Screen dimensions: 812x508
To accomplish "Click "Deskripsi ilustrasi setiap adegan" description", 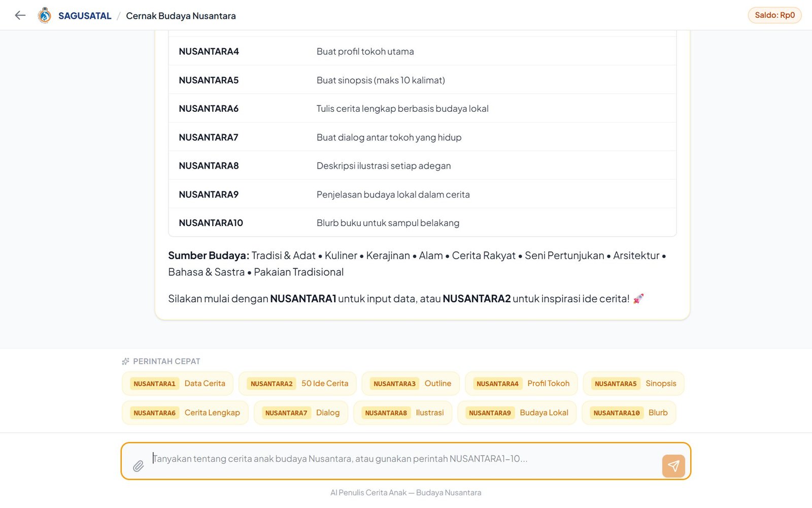I will point(384,166).
